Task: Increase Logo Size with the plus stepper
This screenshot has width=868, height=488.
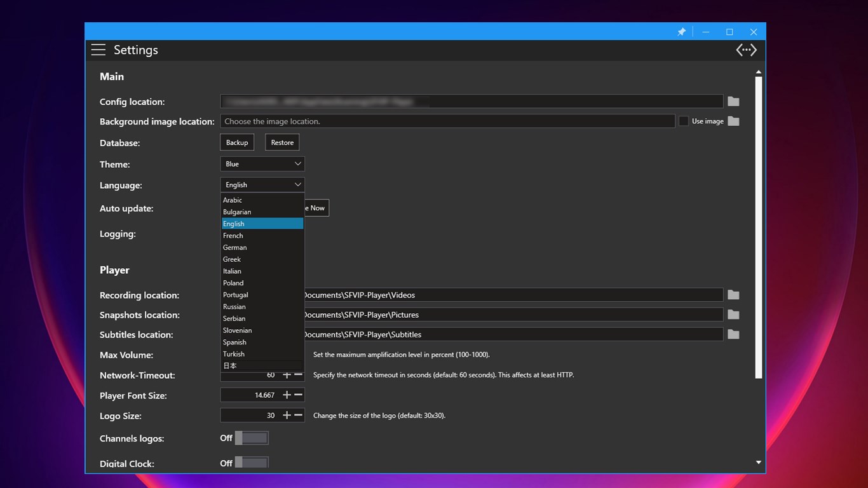Action: pos(288,415)
